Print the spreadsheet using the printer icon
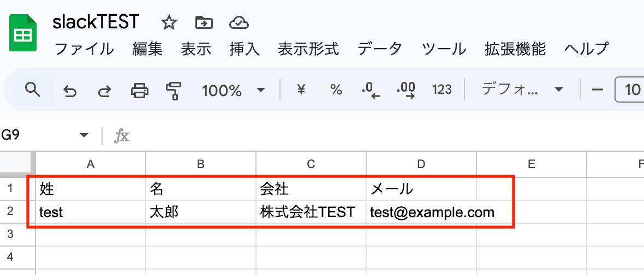 pyautogui.click(x=139, y=91)
